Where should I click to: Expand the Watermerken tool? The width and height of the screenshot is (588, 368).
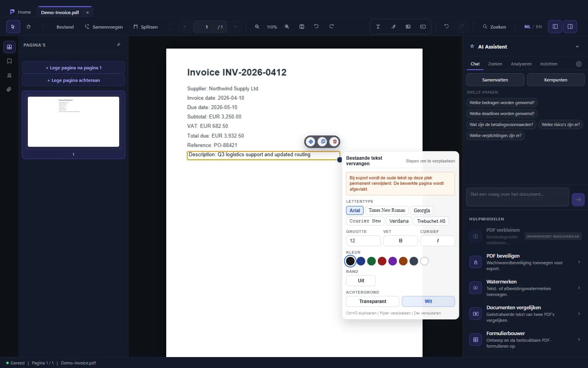coord(525,288)
